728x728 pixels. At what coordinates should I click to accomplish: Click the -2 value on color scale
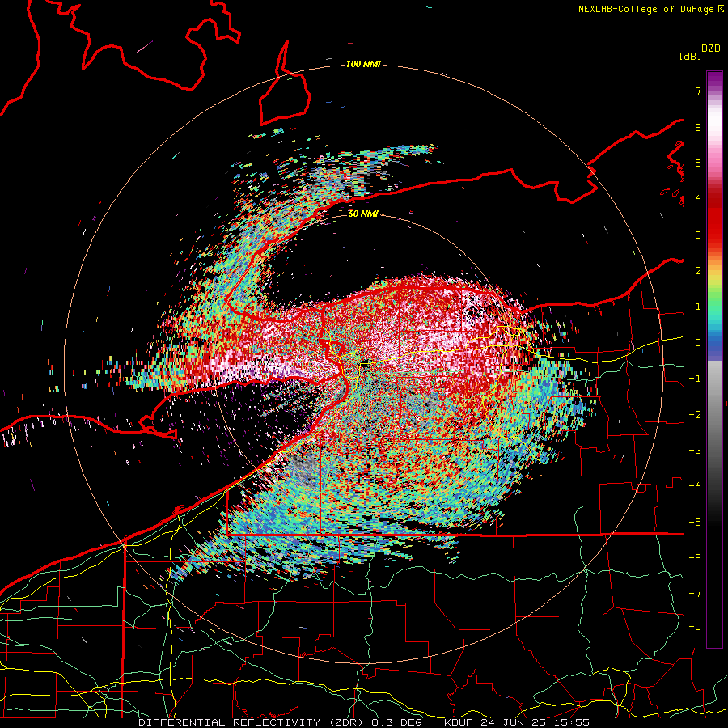coord(695,415)
